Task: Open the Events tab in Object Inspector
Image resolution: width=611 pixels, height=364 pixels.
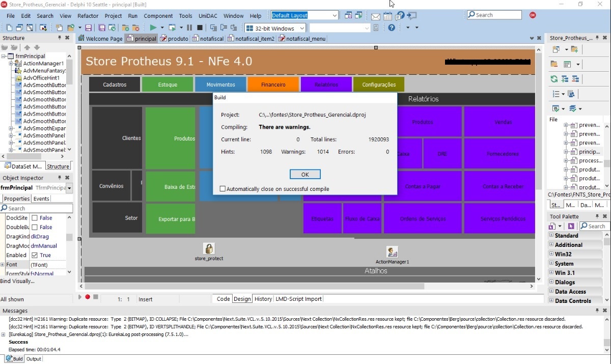Action: coord(41,199)
